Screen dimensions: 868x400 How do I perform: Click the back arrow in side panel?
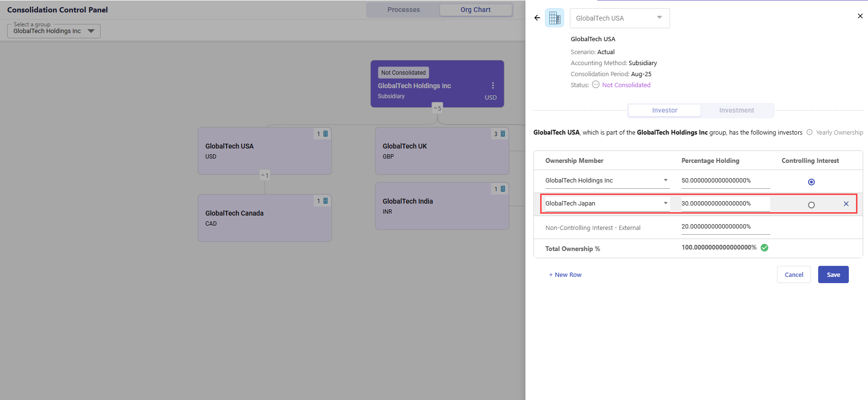pos(537,18)
